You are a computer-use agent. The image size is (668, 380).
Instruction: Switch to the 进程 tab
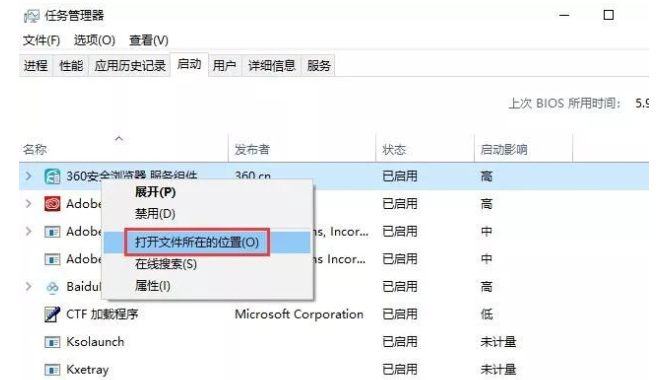[36, 66]
